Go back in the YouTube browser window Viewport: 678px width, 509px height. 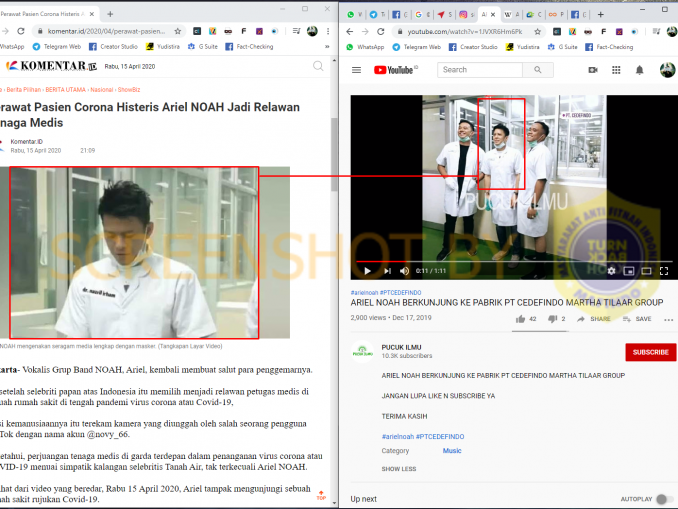(x=350, y=32)
